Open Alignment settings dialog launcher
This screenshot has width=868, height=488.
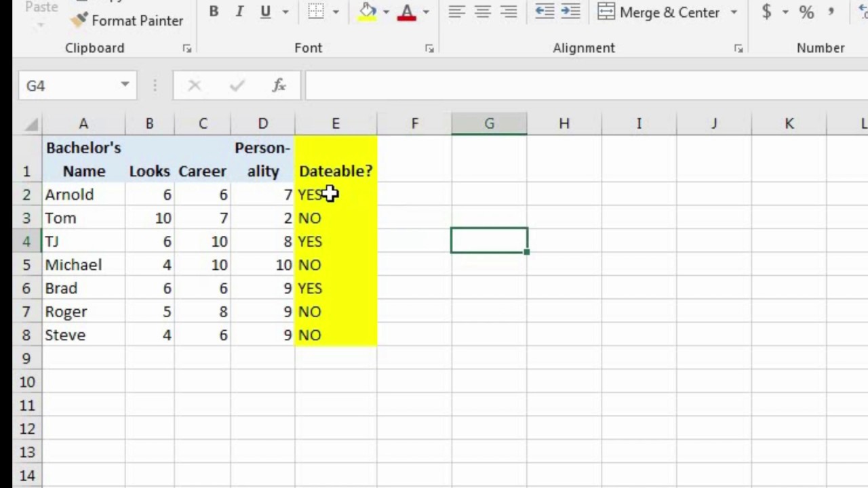click(738, 49)
